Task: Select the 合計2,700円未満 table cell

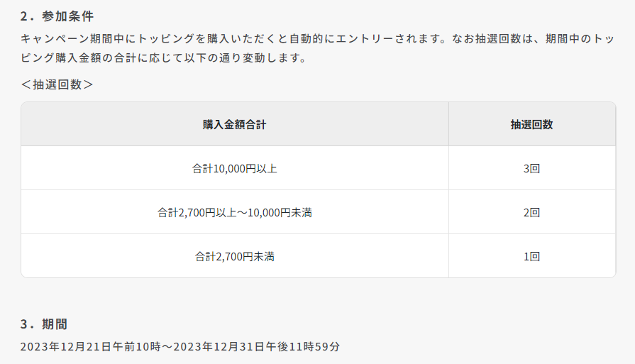Action: (x=235, y=256)
